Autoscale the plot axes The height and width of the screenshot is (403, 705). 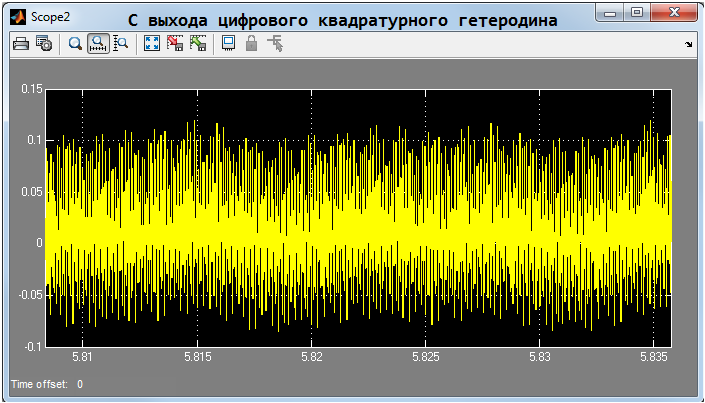(152, 44)
